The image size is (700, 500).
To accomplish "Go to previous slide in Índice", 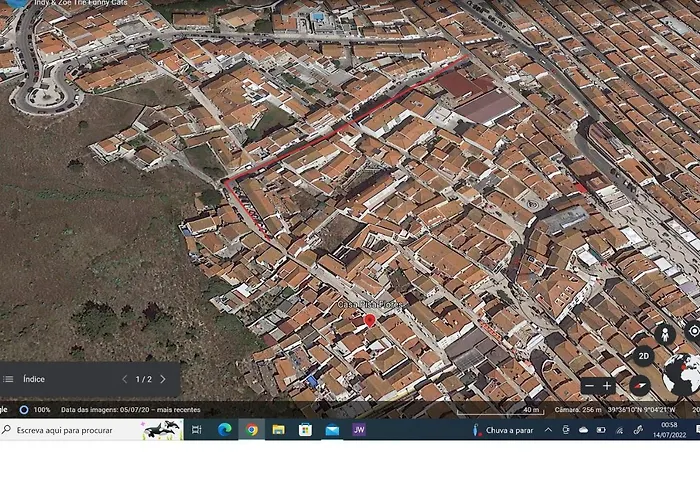I will (x=124, y=379).
